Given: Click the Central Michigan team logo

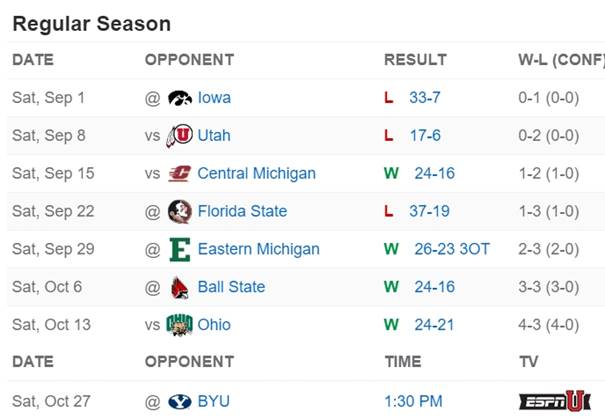Looking at the screenshot, I should click(x=180, y=173).
